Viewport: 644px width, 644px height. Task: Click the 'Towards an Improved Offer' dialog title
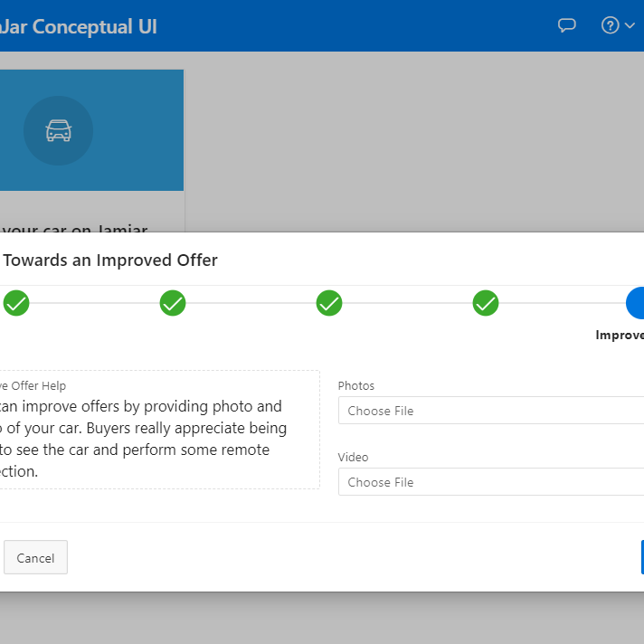pos(110,260)
